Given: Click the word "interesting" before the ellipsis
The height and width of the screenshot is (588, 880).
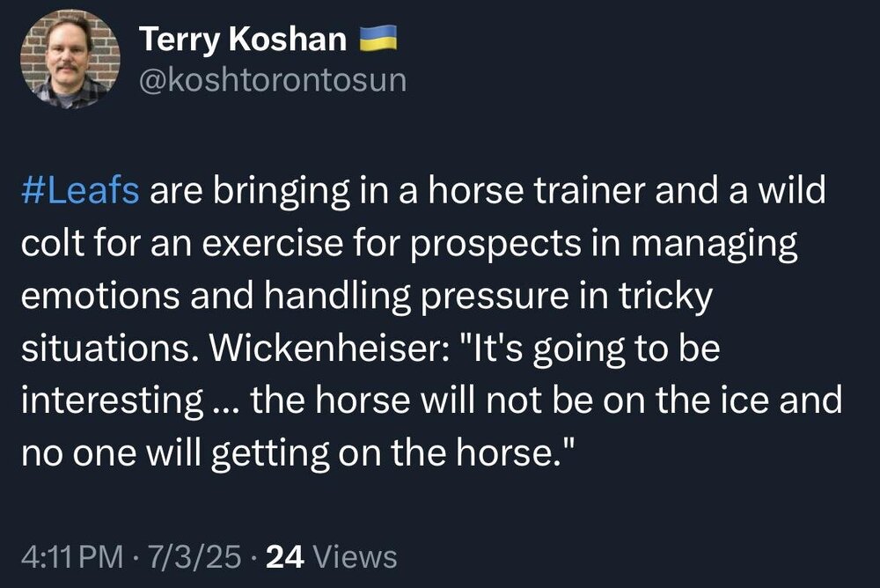Looking at the screenshot, I should tap(110, 403).
